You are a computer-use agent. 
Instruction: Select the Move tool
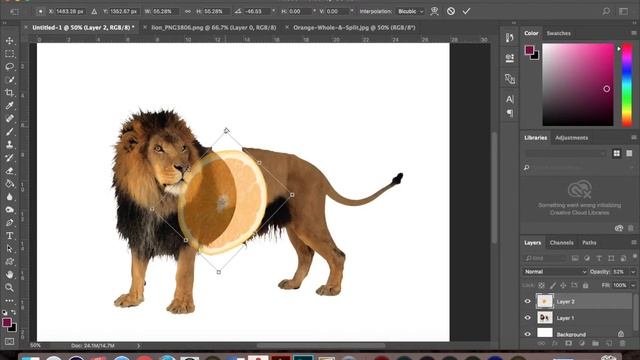[9, 40]
